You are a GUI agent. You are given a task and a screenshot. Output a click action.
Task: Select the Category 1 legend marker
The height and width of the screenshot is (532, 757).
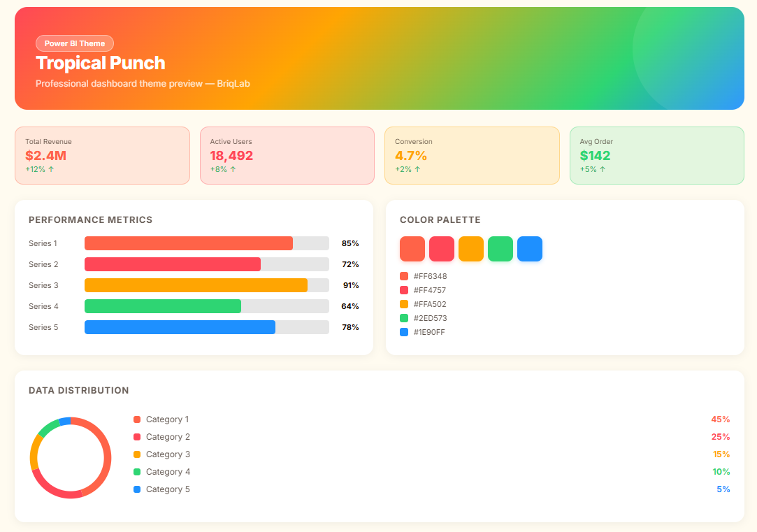[x=137, y=419]
